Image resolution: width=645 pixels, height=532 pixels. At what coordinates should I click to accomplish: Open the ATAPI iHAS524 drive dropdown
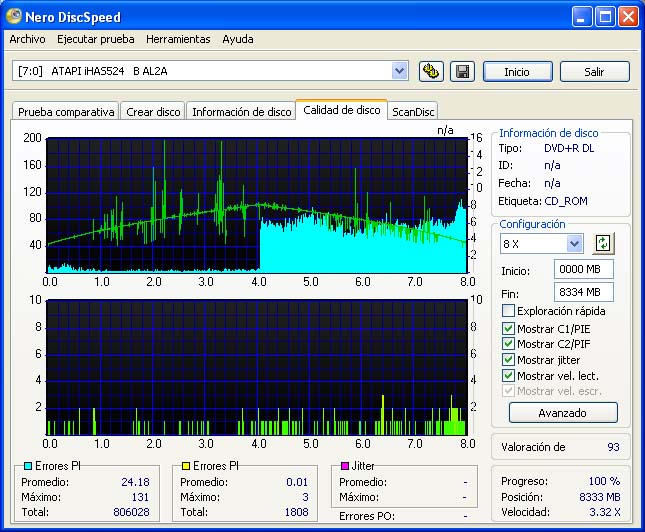point(400,71)
